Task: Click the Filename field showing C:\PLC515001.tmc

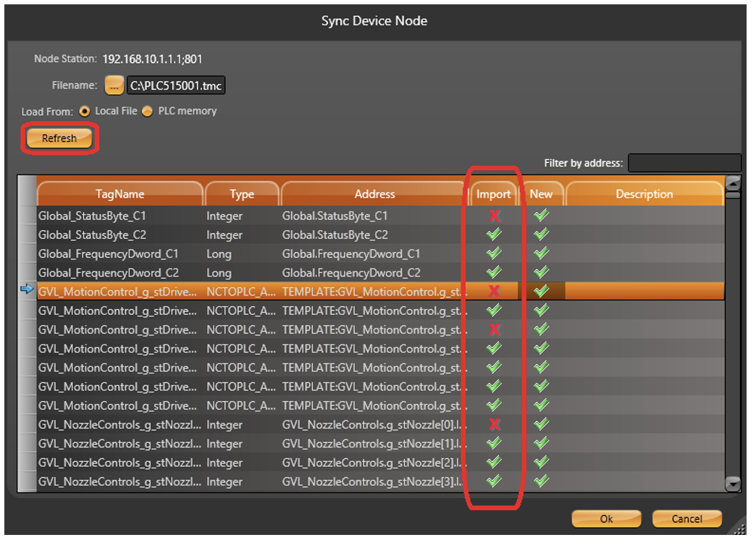Action: (176, 85)
